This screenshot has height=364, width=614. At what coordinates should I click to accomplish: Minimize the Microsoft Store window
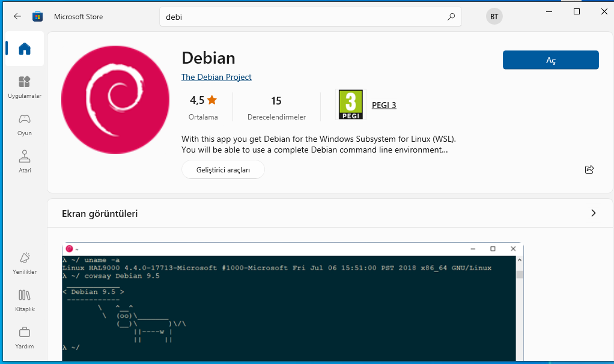[x=549, y=12]
